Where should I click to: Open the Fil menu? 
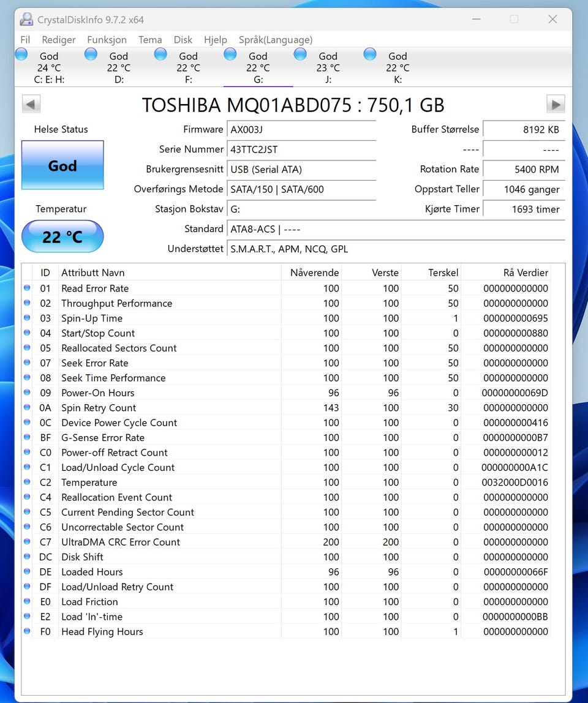tap(25, 39)
